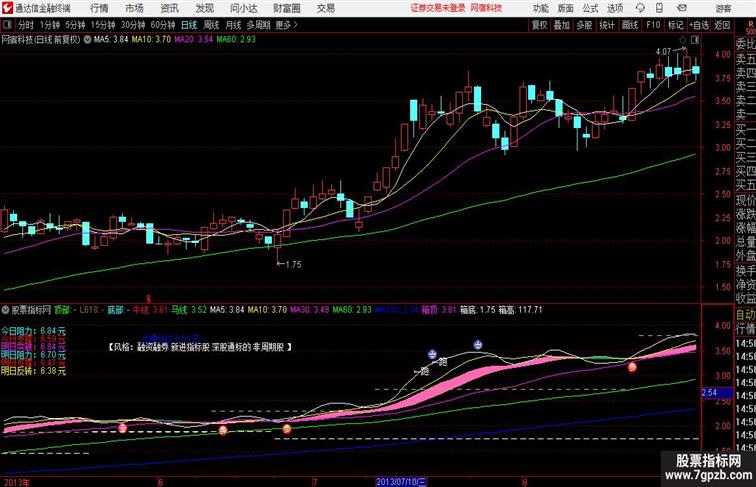756x487 pixels.
Task: Open the 版面 menu
Action: [566, 8]
